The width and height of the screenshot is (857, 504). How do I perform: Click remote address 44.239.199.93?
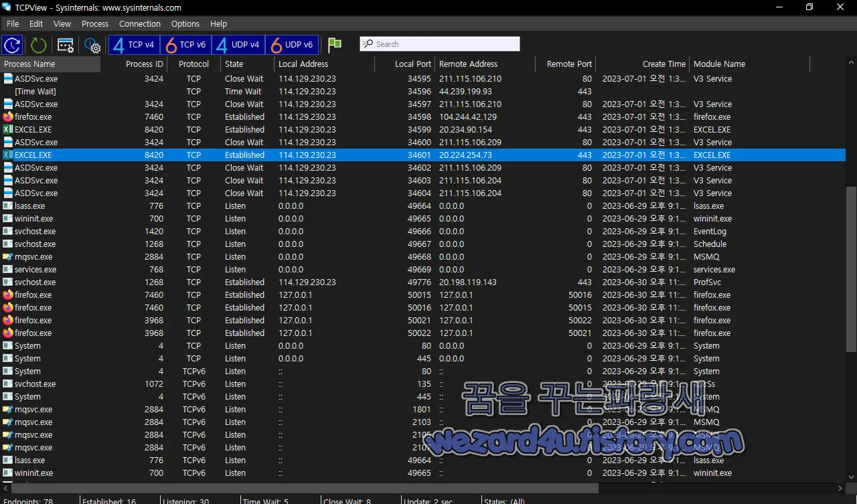[465, 91]
